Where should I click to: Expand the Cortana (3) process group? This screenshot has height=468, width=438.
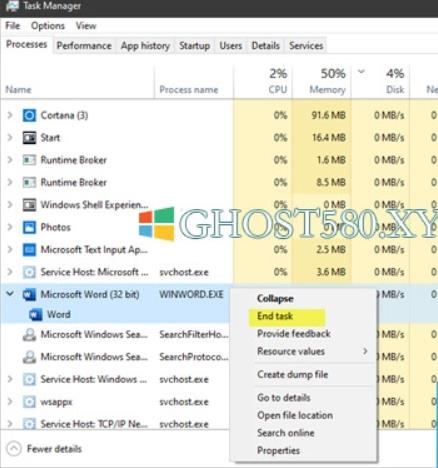tap(10, 115)
